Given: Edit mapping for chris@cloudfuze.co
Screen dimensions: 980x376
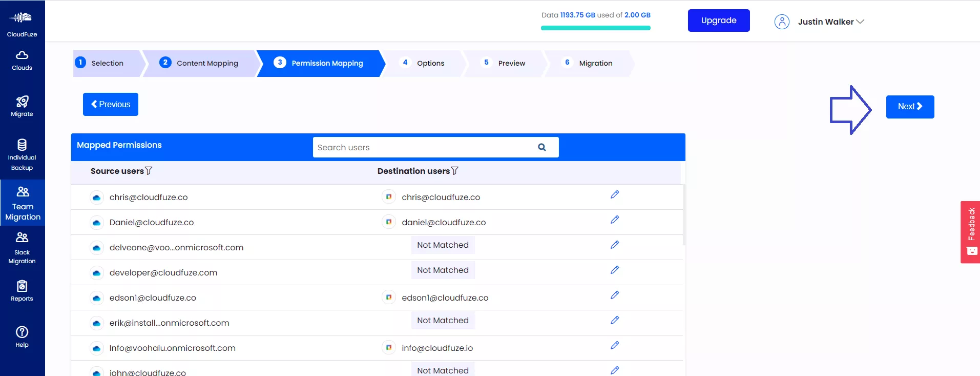Looking at the screenshot, I should pos(615,194).
